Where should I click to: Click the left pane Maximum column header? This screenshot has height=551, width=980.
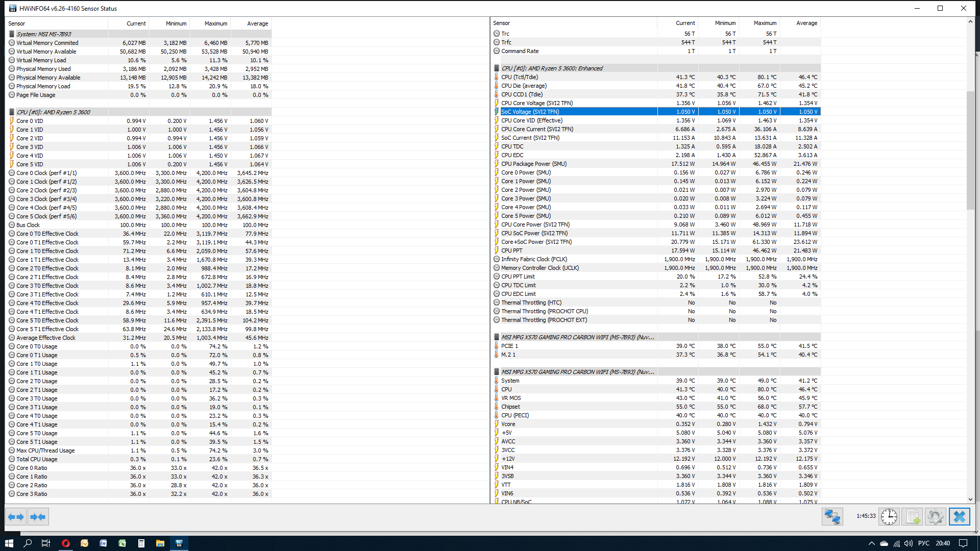click(215, 23)
